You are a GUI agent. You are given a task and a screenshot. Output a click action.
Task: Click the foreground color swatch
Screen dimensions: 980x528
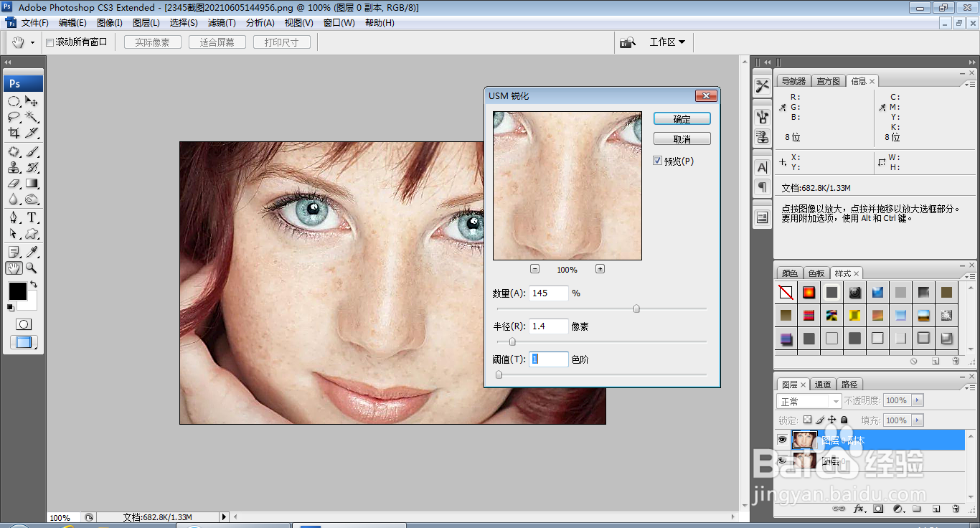click(17, 291)
